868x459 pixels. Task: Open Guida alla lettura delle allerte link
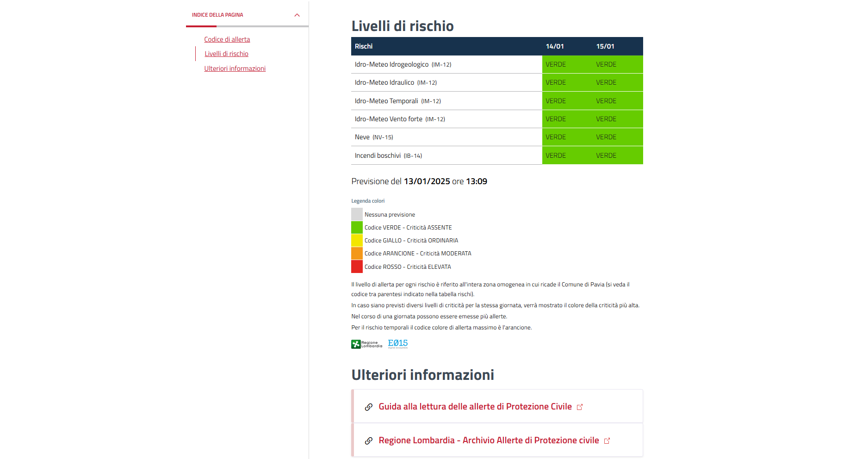pyautogui.click(x=475, y=407)
